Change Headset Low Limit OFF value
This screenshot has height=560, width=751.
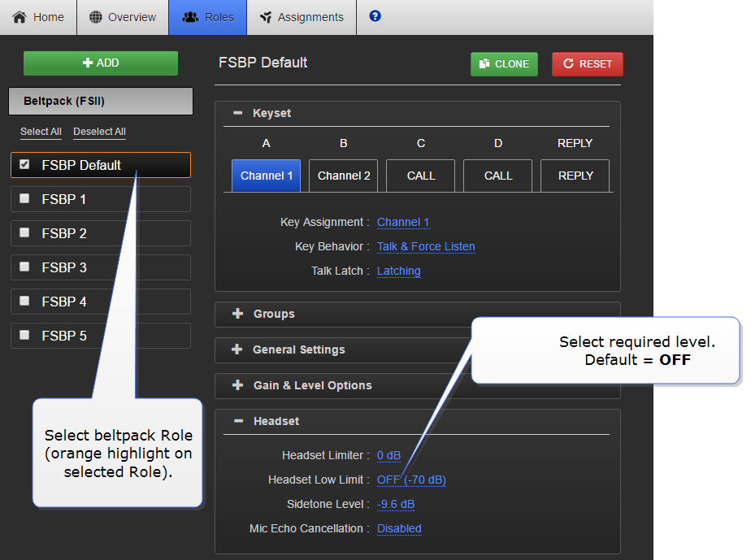411,480
